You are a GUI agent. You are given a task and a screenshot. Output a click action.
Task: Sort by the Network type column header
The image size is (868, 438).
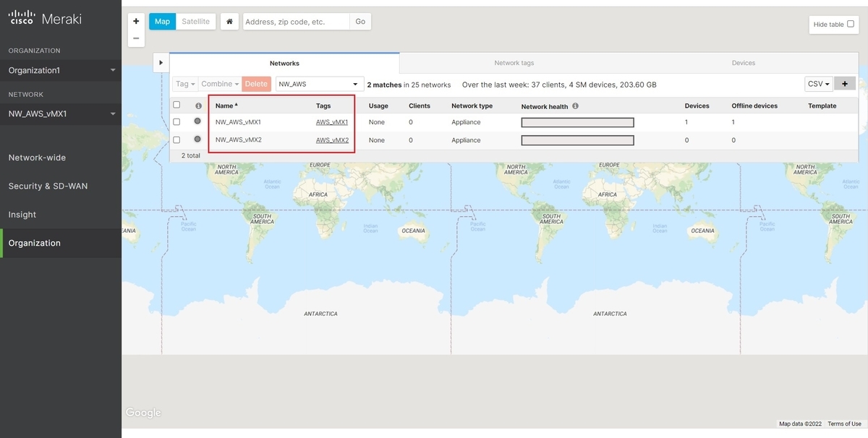click(472, 106)
